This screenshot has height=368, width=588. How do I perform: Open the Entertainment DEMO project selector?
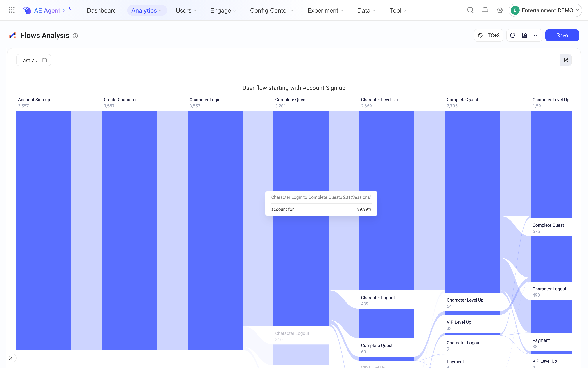[x=545, y=10]
